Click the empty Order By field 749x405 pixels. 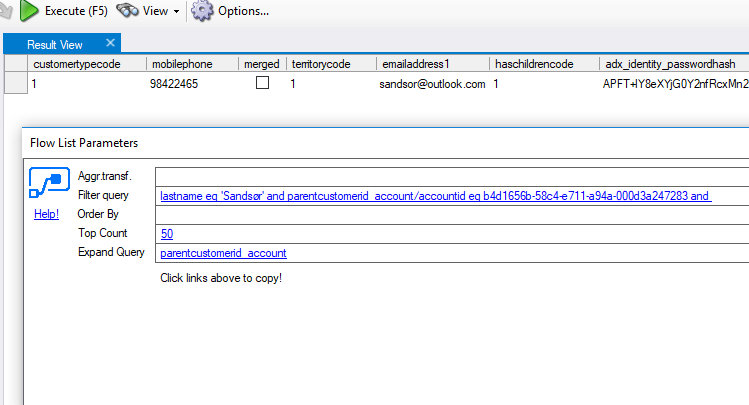pos(450,215)
